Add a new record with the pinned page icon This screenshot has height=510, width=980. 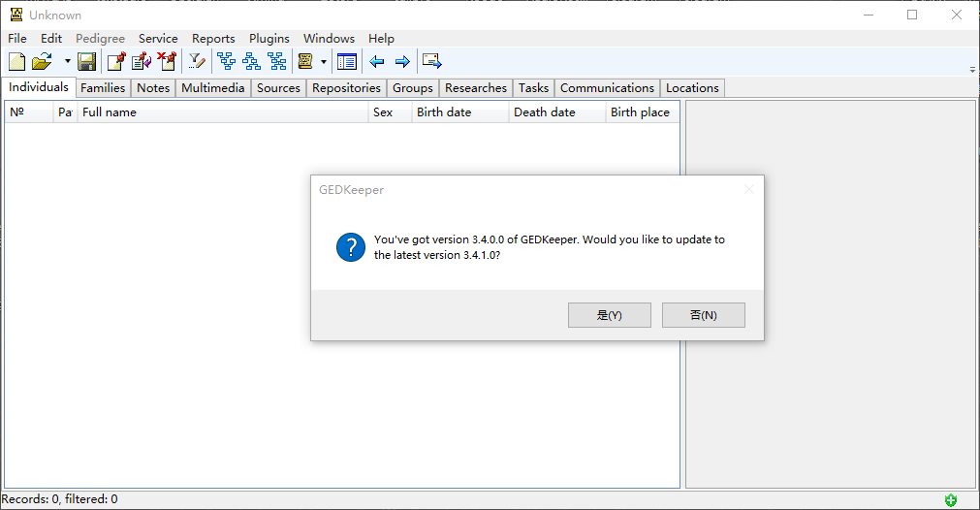[x=116, y=61]
